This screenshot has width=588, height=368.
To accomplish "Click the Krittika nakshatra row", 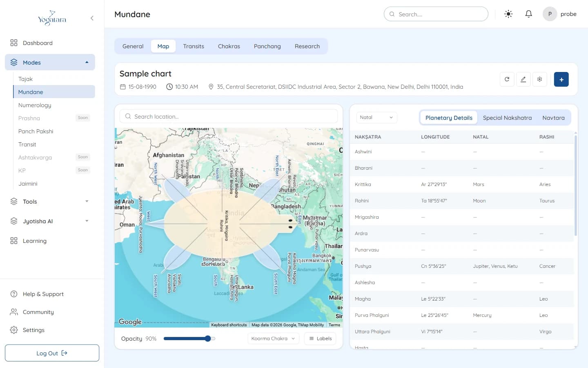I will tap(462, 184).
